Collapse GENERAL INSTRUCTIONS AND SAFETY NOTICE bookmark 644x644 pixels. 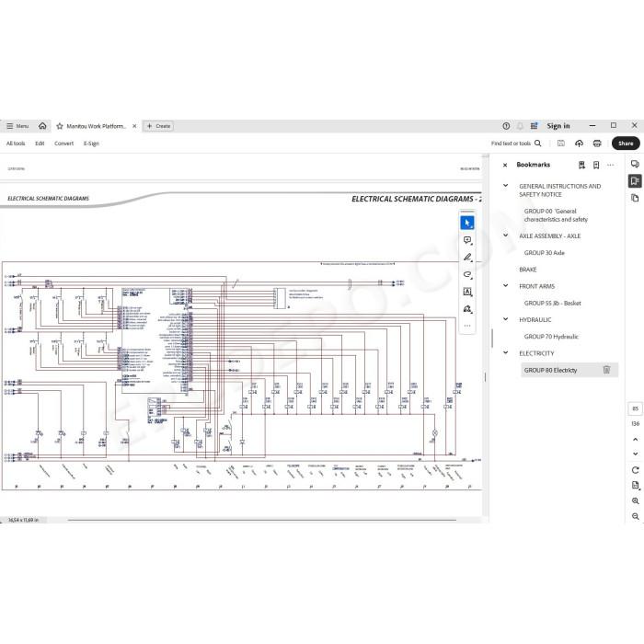506,186
